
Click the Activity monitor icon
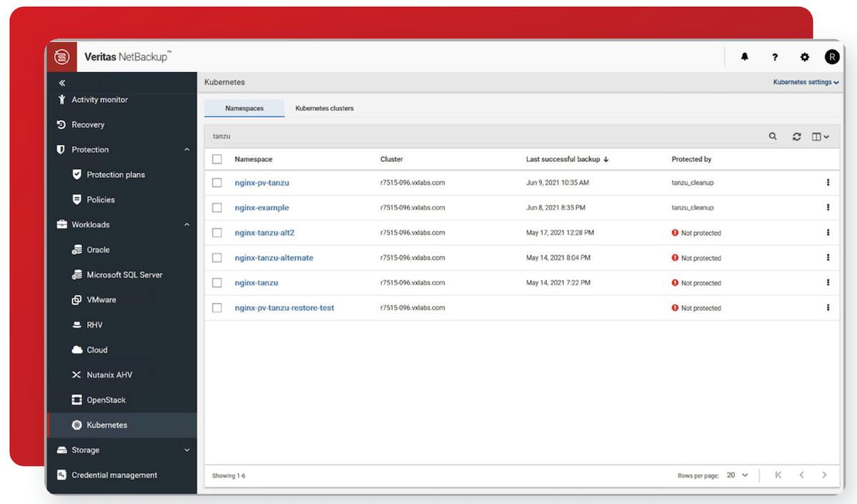pyautogui.click(x=61, y=100)
